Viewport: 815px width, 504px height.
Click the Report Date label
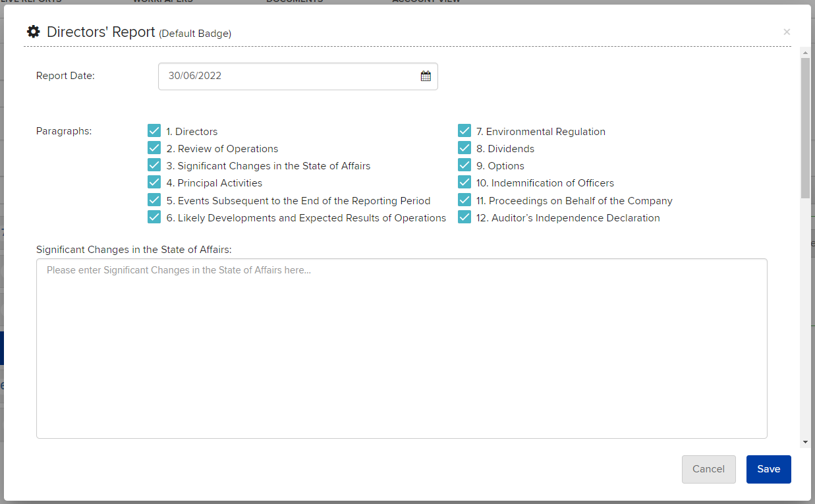(65, 76)
